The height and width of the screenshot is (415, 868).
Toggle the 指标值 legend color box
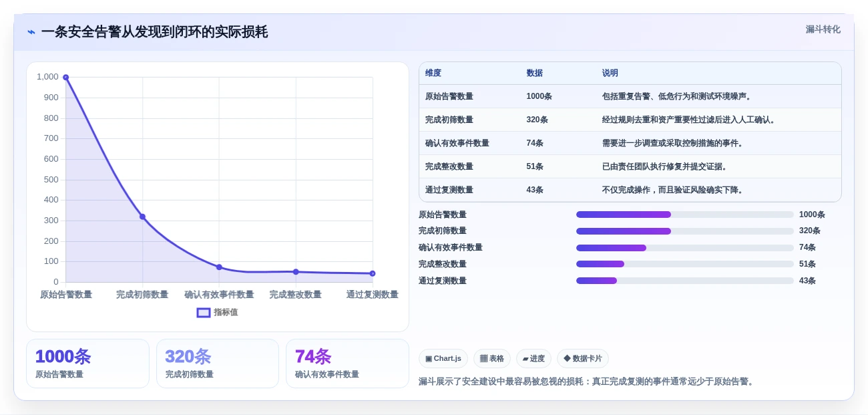pyautogui.click(x=204, y=312)
